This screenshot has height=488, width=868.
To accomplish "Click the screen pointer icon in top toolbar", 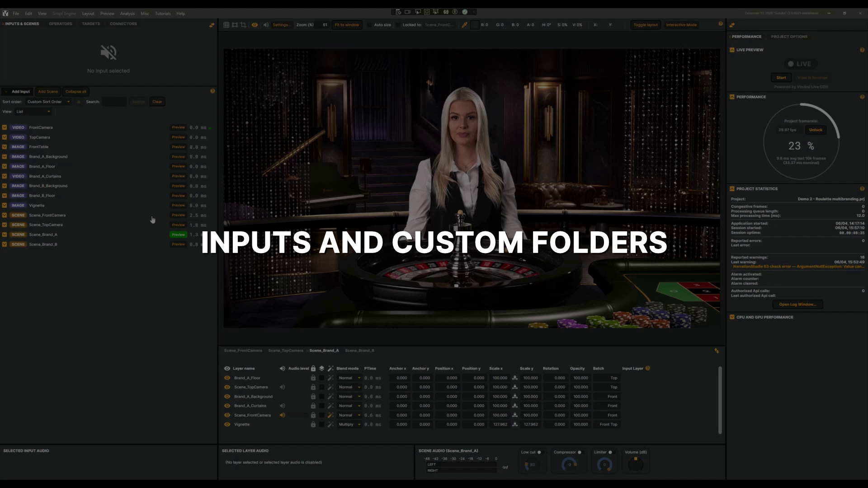I will [418, 12].
